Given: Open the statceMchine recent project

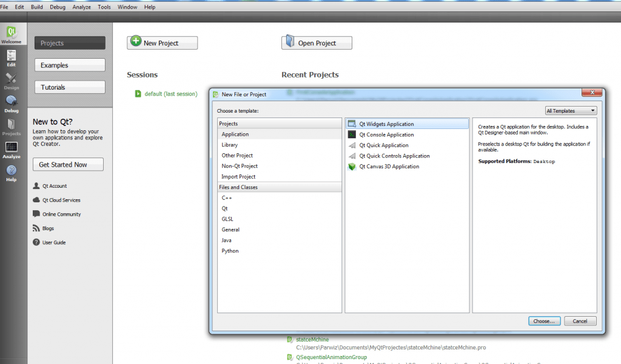Looking at the screenshot, I should coord(313,339).
